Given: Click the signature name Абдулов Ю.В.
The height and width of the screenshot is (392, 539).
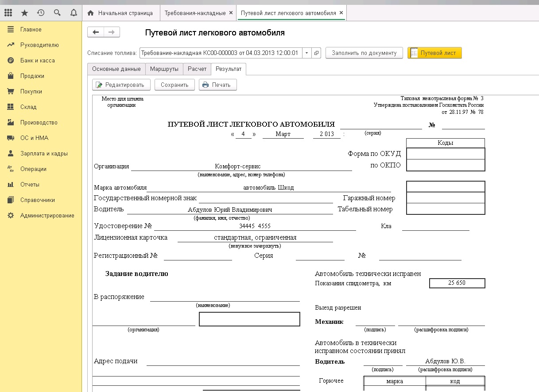Looking at the screenshot, I should point(445,361).
